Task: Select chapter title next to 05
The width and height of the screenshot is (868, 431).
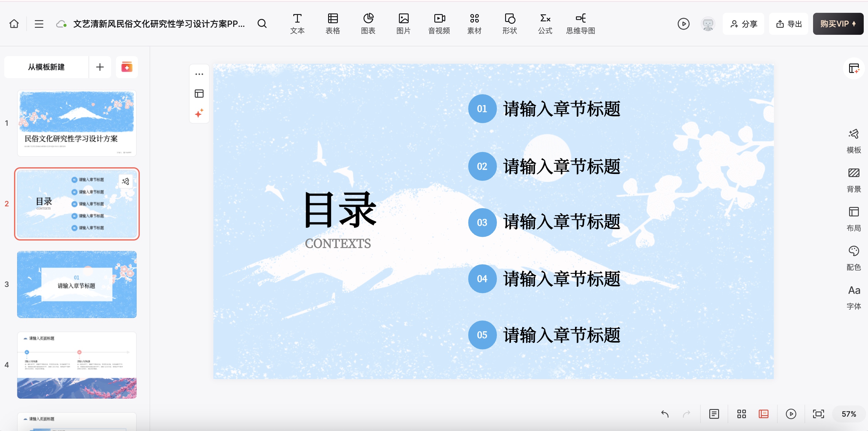Action: [562, 335]
